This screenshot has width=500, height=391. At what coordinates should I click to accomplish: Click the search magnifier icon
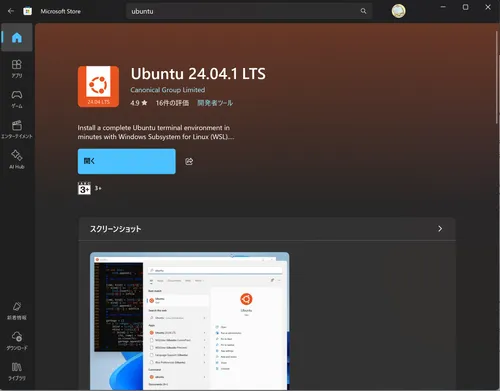point(363,11)
